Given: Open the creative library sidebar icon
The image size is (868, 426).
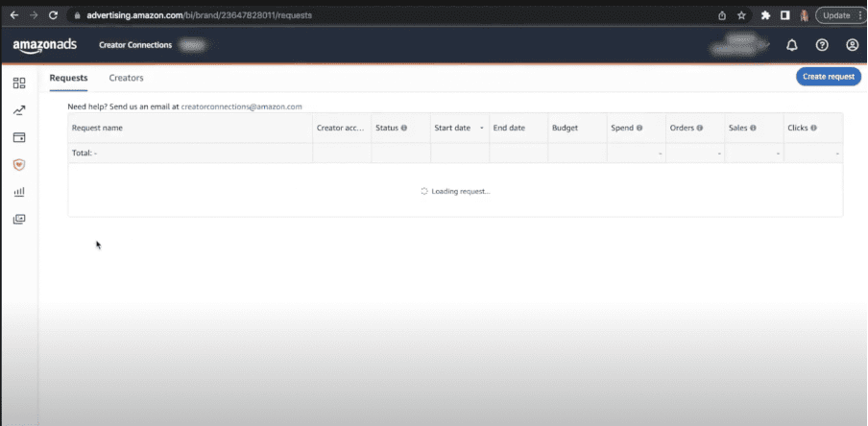Looking at the screenshot, I should coord(19,219).
